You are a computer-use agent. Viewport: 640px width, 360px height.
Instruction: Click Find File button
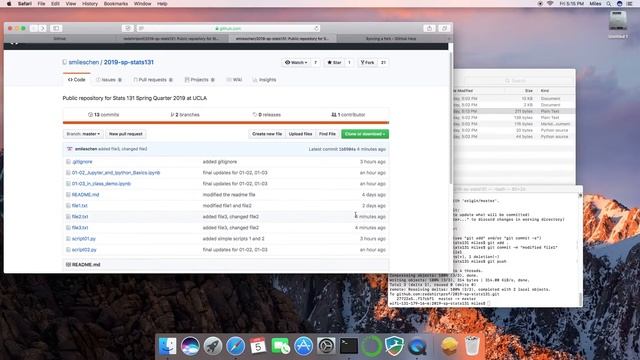(x=327, y=134)
